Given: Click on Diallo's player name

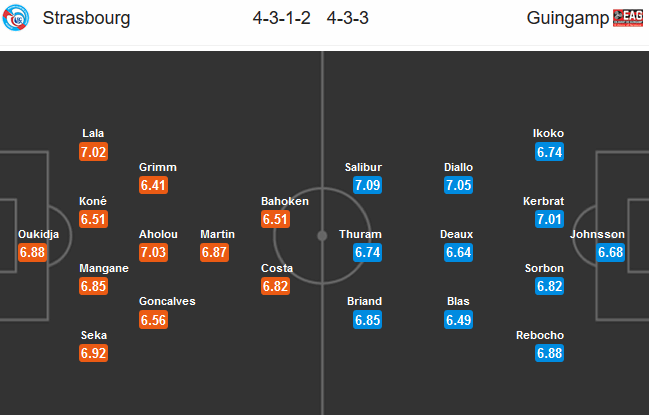Looking at the screenshot, I should (x=459, y=167).
